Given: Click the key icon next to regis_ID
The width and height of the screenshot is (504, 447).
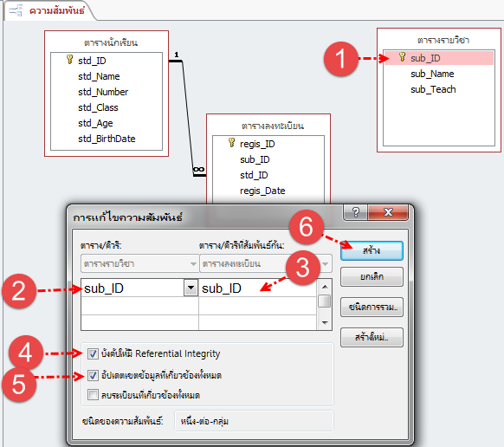Looking at the screenshot, I should click(231, 142).
